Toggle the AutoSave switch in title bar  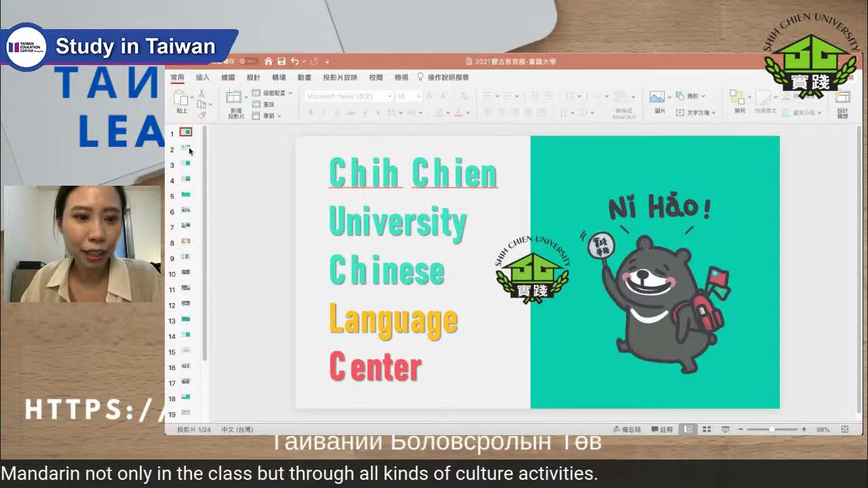[x=248, y=62]
